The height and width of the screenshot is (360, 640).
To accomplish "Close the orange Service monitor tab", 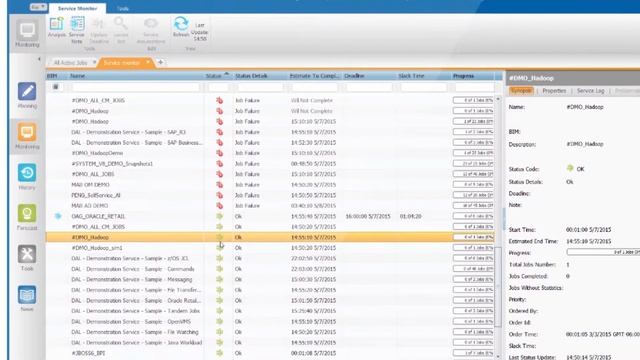I will pyautogui.click(x=148, y=62).
